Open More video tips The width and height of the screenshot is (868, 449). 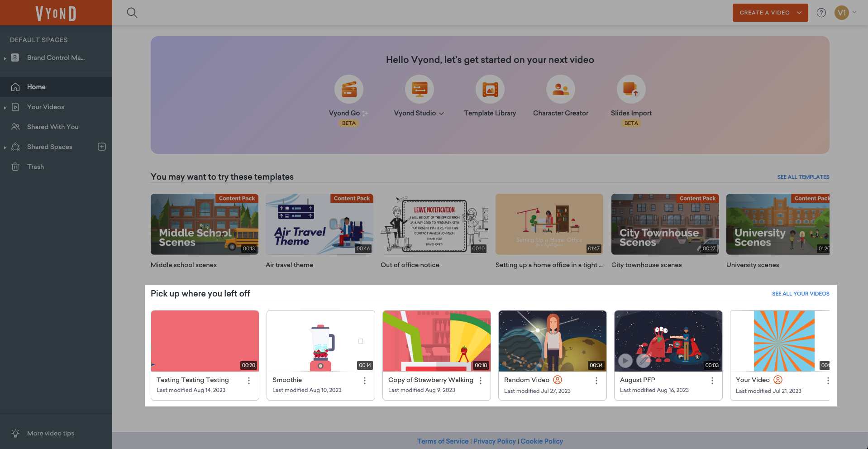(x=51, y=433)
